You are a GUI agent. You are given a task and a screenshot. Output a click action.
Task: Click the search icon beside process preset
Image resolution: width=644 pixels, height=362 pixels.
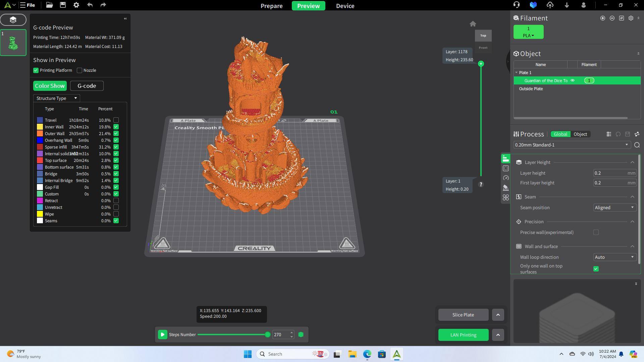pos(637,145)
